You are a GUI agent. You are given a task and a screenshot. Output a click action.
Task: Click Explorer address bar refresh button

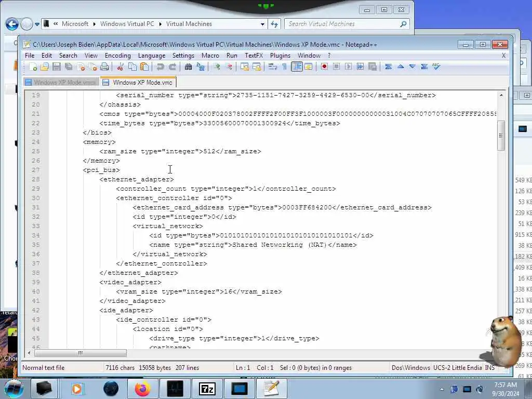pos(274,24)
